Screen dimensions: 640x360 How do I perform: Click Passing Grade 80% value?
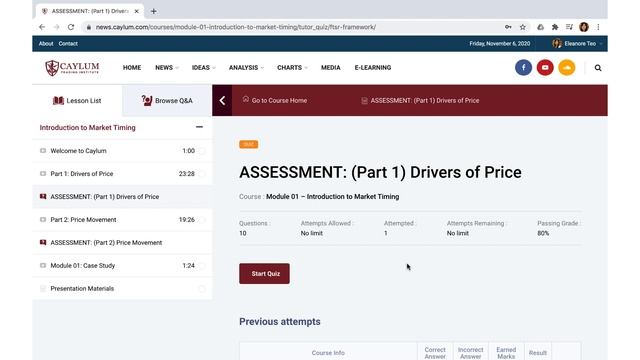[543, 233]
